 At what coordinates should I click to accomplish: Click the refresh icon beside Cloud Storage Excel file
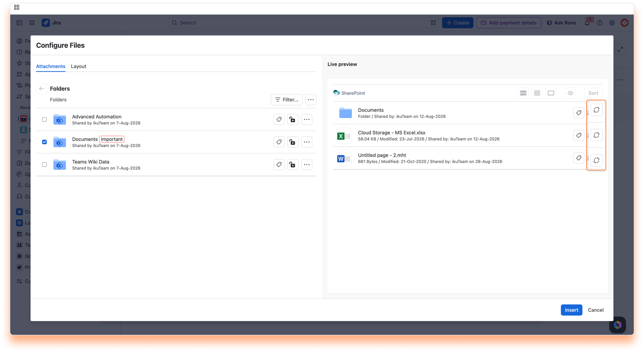click(x=596, y=135)
